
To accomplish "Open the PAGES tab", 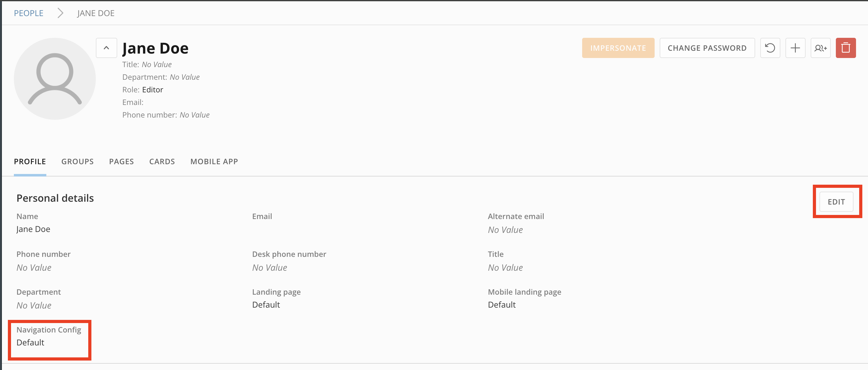I will (121, 161).
